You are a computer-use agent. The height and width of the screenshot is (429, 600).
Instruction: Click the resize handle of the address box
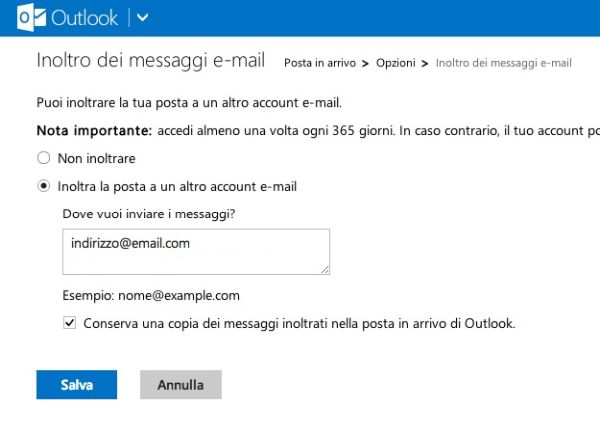pos(325,269)
